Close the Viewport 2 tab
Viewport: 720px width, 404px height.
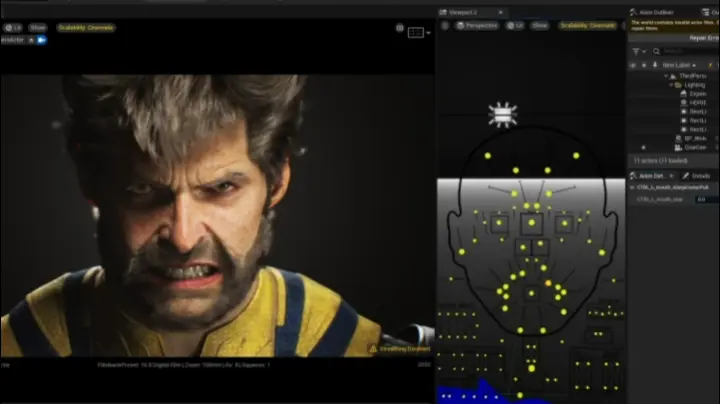coord(501,12)
